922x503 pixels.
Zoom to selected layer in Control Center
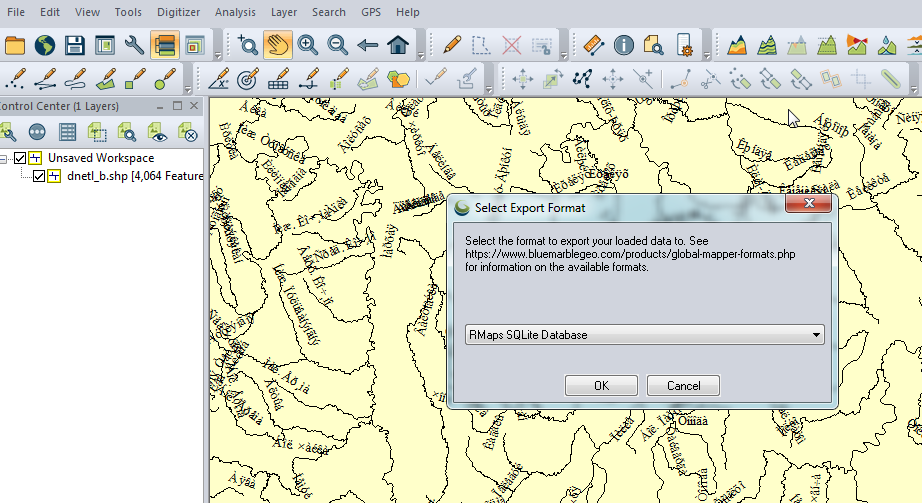coord(127,132)
